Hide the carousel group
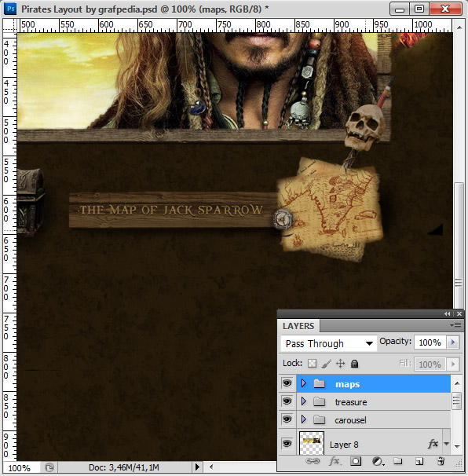Viewport: 468px width, 476px height. [x=287, y=419]
